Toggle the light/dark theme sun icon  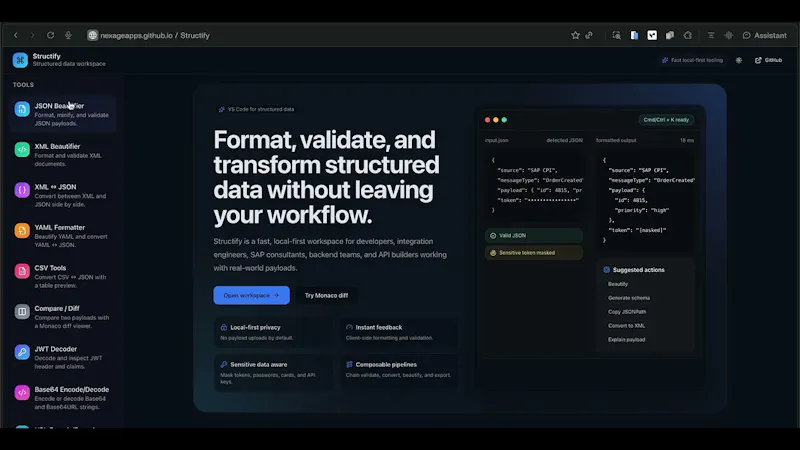point(739,60)
